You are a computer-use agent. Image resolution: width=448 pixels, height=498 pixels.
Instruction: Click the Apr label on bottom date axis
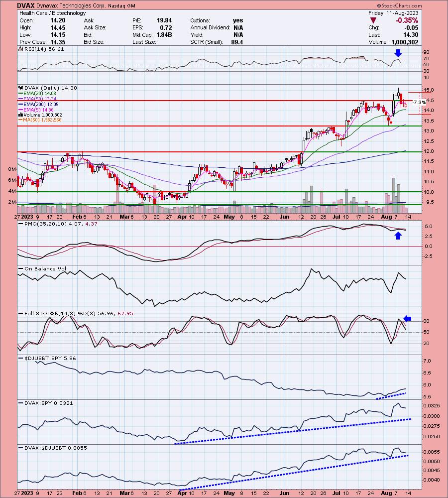[x=182, y=493]
